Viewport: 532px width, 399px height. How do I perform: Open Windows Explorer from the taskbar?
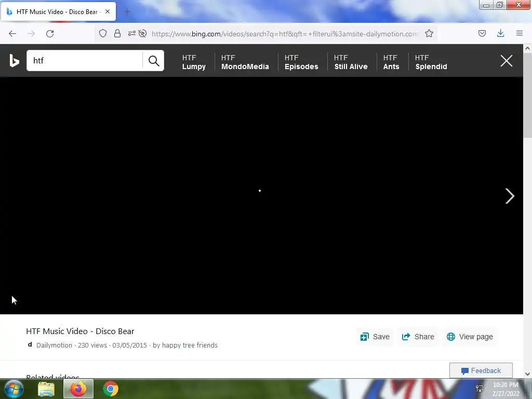tap(46, 389)
